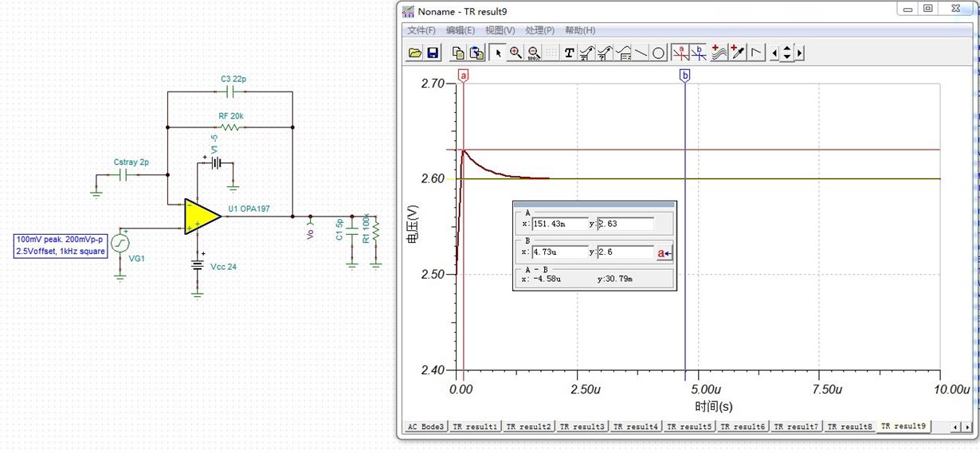Click the VG1 source symbol
980x453 pixels.
(x=120, y=242)
